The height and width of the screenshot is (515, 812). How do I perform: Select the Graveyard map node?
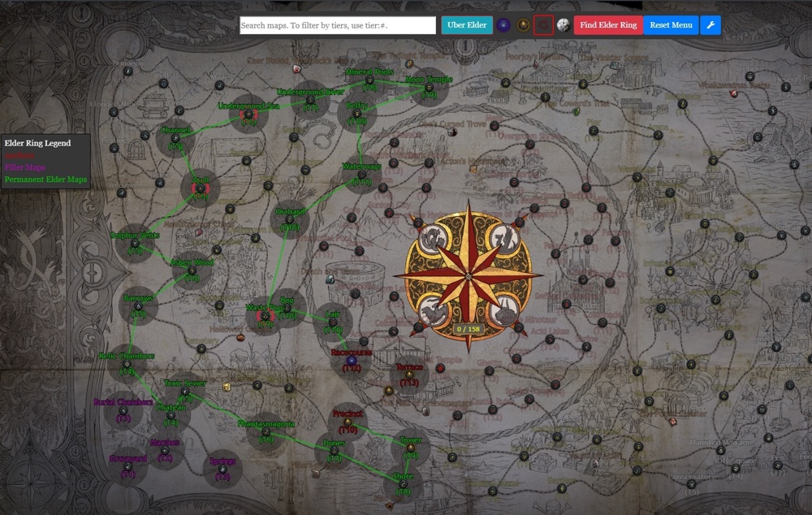click(x=128, y=467)
